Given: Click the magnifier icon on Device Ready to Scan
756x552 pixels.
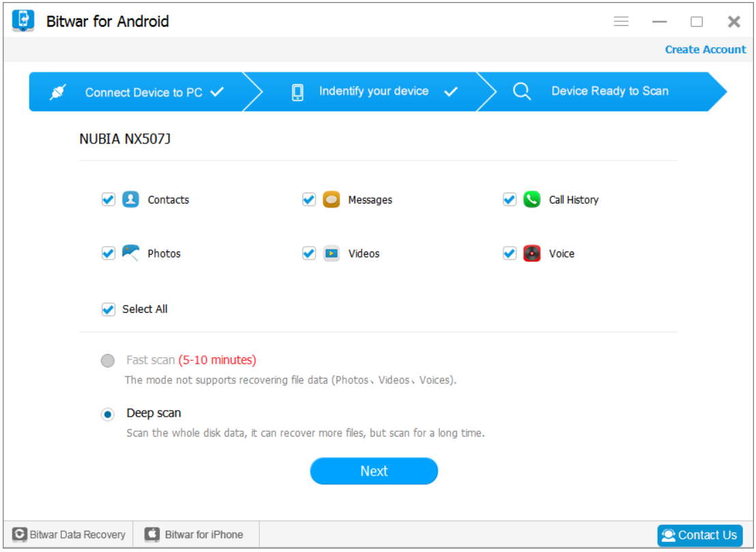Looking at the screenshot, I should point(522,91).
